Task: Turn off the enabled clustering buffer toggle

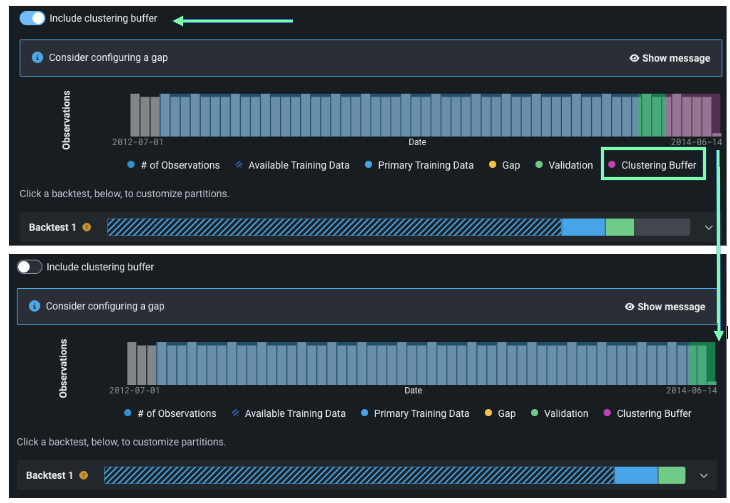Action: click(32, 18)
